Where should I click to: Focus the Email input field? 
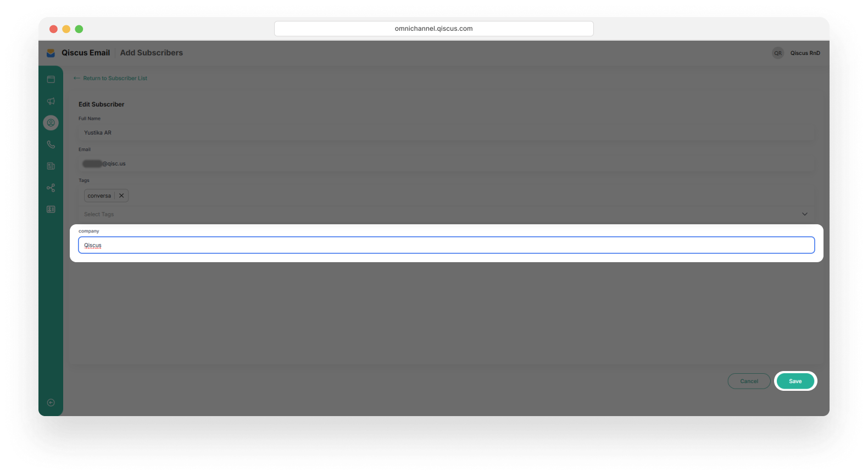pos(446,163)
